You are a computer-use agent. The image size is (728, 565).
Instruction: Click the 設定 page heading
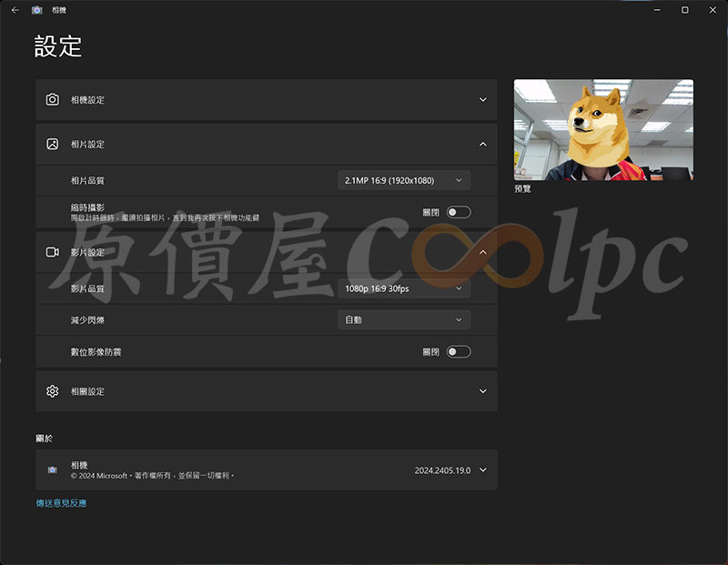58,46
